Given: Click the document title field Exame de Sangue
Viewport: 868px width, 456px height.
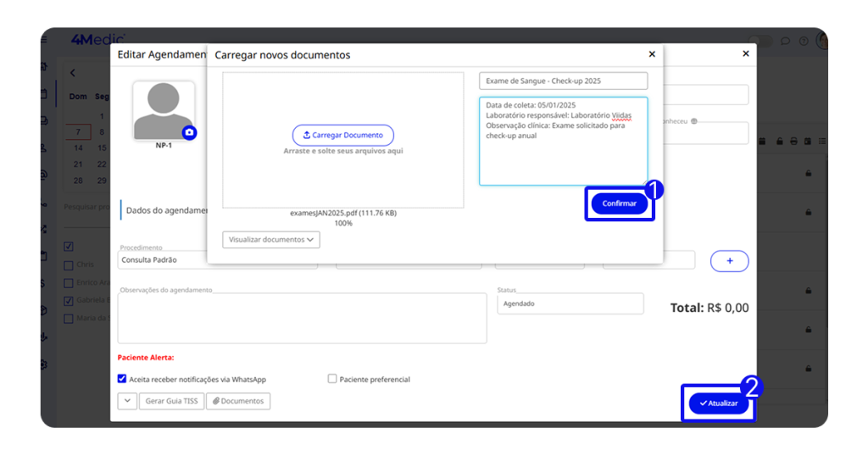Looking at the screenshot, I should pyautogui.click(x=563, y=81).
